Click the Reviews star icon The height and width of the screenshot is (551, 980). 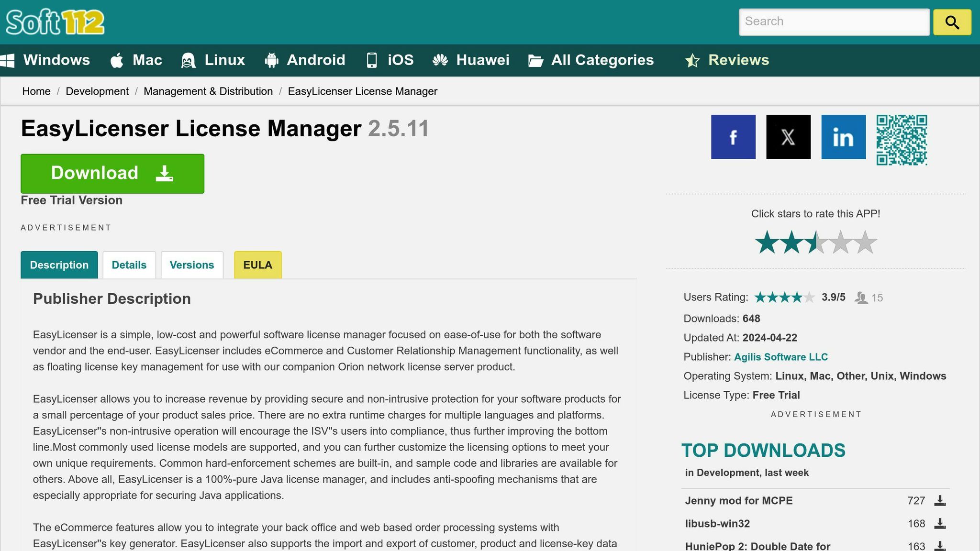[x=692, y=61]
